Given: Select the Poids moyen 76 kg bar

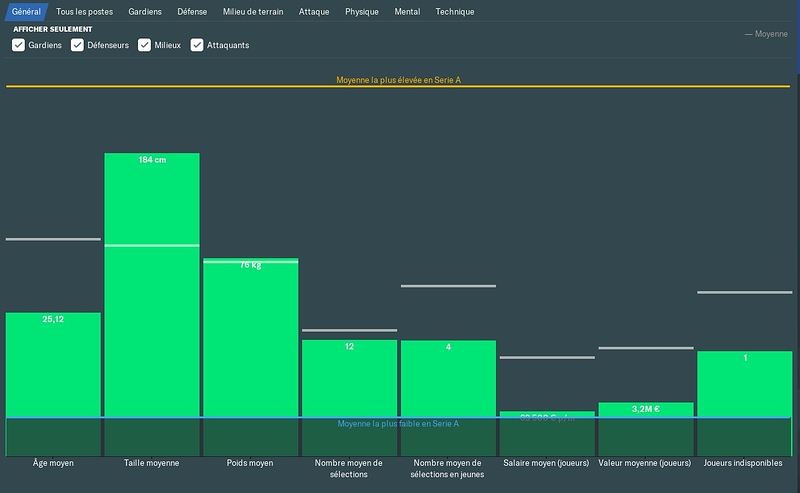Looking at the screenshot, I should [251, 338].
